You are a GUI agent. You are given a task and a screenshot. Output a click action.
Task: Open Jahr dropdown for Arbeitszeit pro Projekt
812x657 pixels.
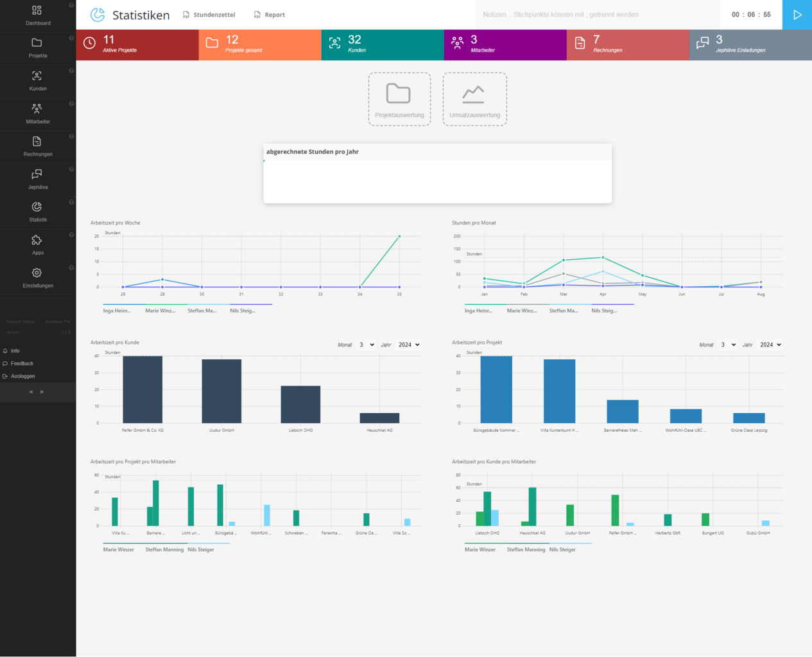770,345
